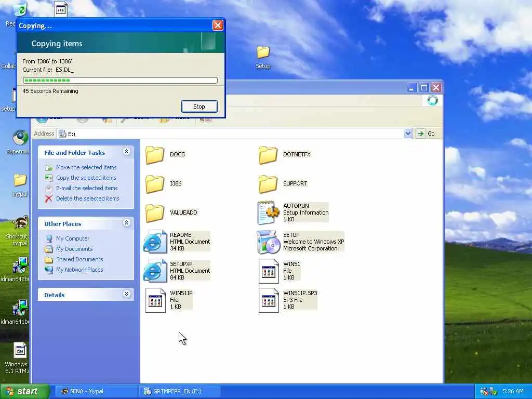Switch to GRTMPFPP_EN (E:) taskbar button
Screen dimensions: 532x399
tap(180, 391)
